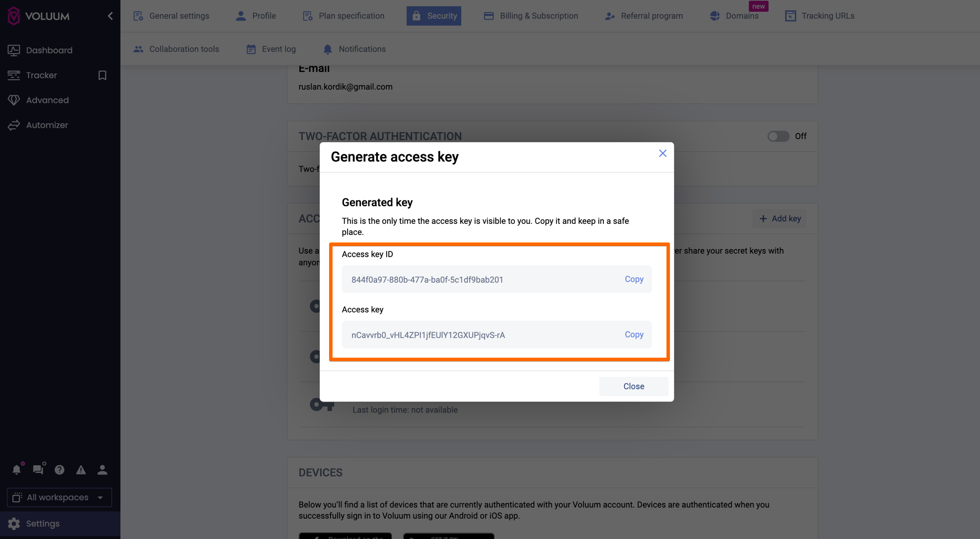The width and height of the screenshot is (980, 539).
Task: Collapse the sidebar with the chevron arrow
Action: (x=110, y=16)
